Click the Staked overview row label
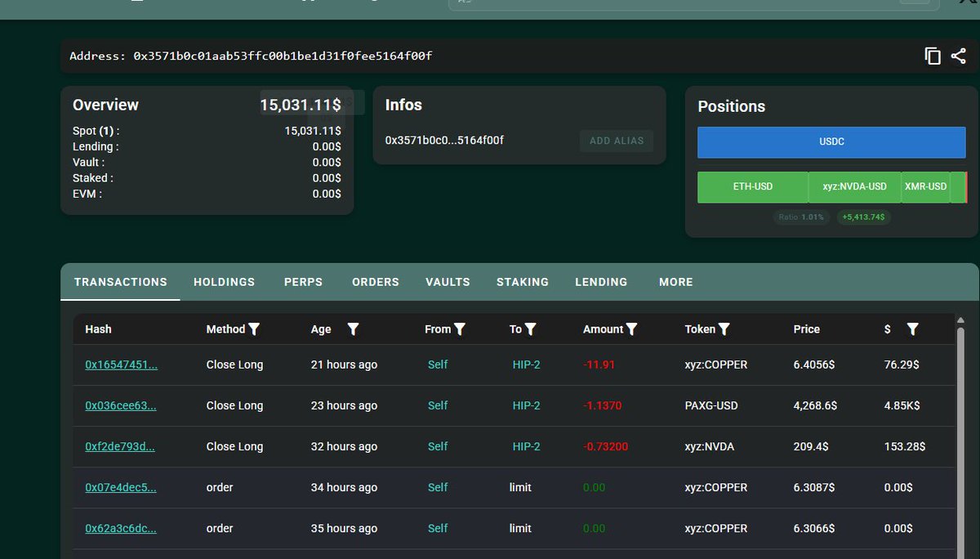 tap(93, 177)
